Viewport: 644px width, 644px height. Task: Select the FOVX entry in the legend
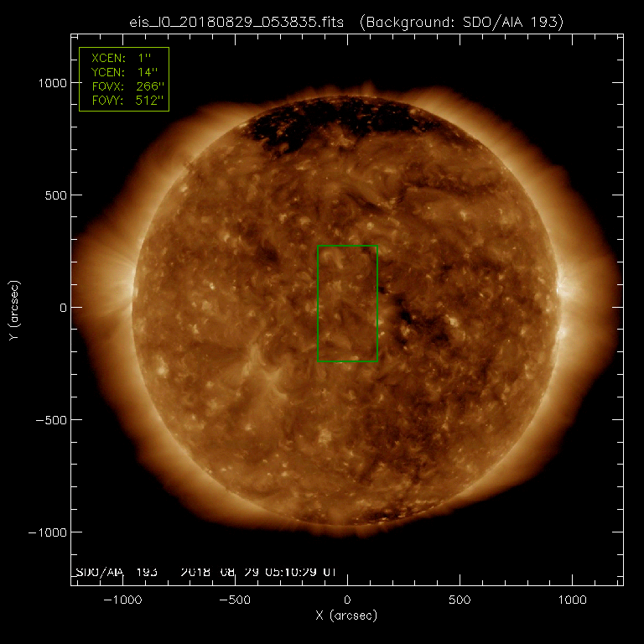pos(124,86)
